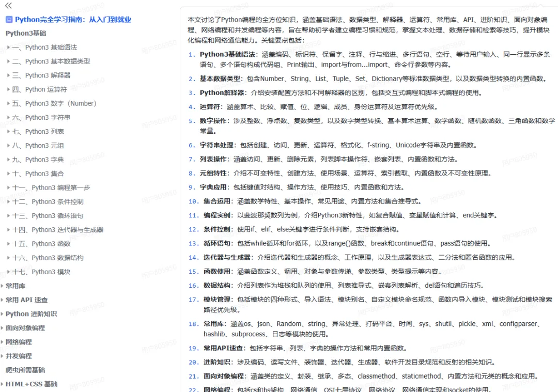Expand arrow for 十七、Python3 模块
Image resolution: width=558 pixels, height=392 pixels.
tap(8, 272)
